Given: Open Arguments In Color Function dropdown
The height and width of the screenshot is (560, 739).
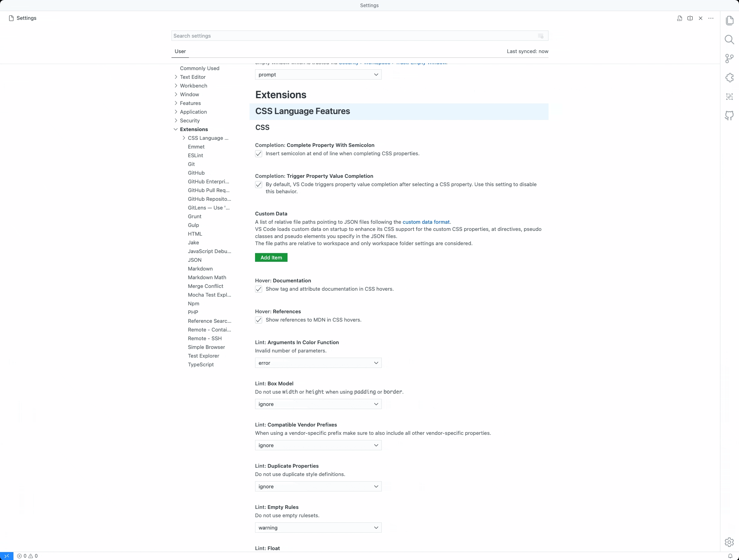Looking at the screenshot, I should pyautogui.click(x=318, y=363).
